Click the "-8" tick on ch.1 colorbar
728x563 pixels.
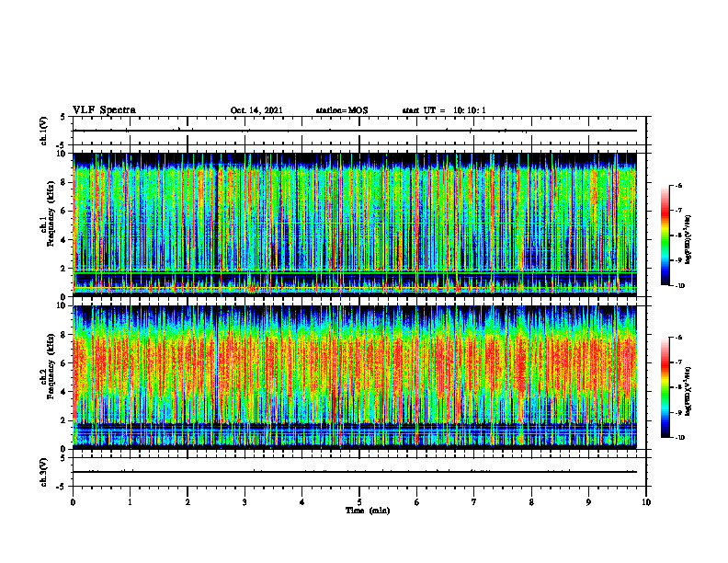point(678,236)
